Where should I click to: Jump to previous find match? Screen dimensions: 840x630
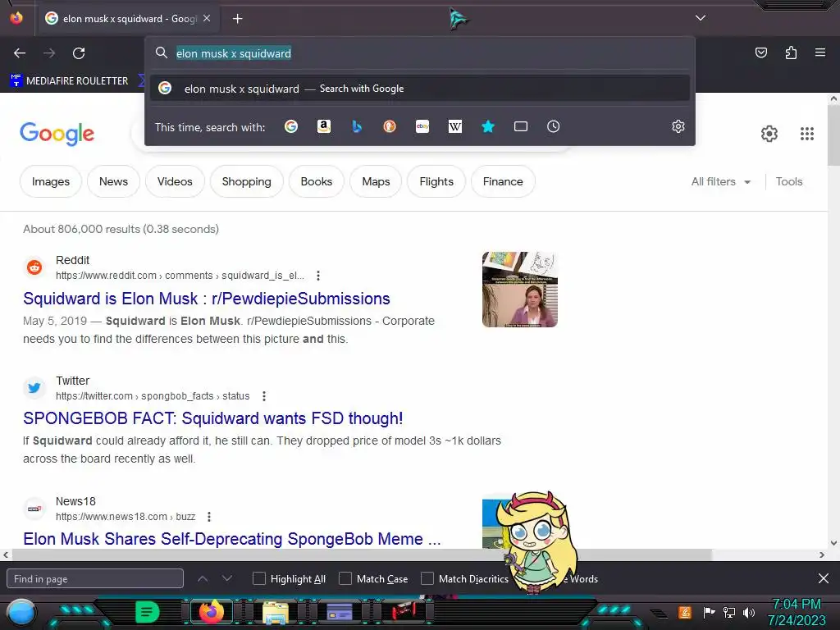pyautogui.click(x=203, y=578)
